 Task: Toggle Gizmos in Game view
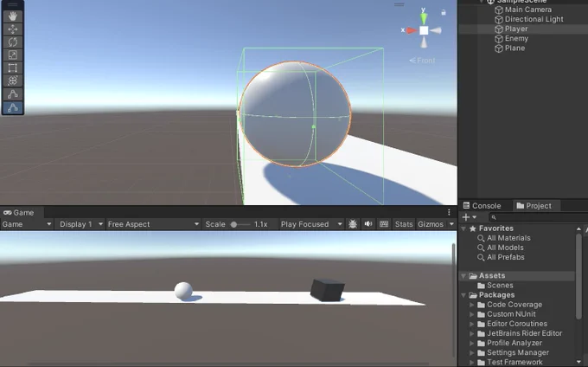point(431,224)
